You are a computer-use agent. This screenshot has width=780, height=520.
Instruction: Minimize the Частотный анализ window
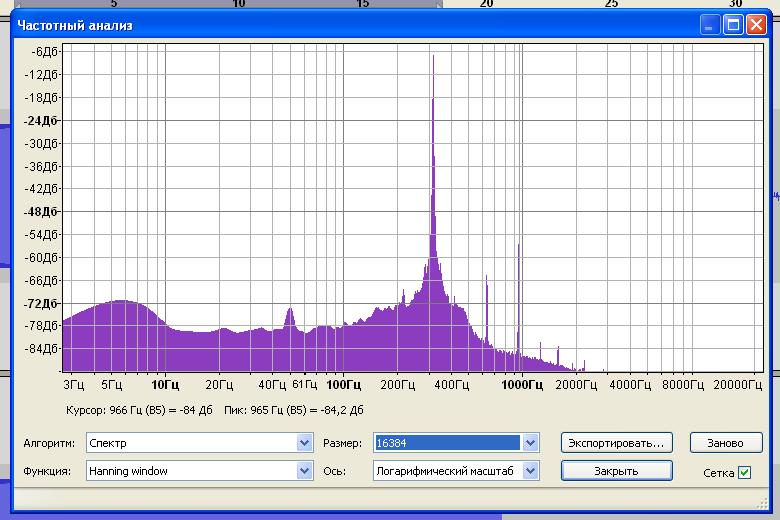pos(710,25)
